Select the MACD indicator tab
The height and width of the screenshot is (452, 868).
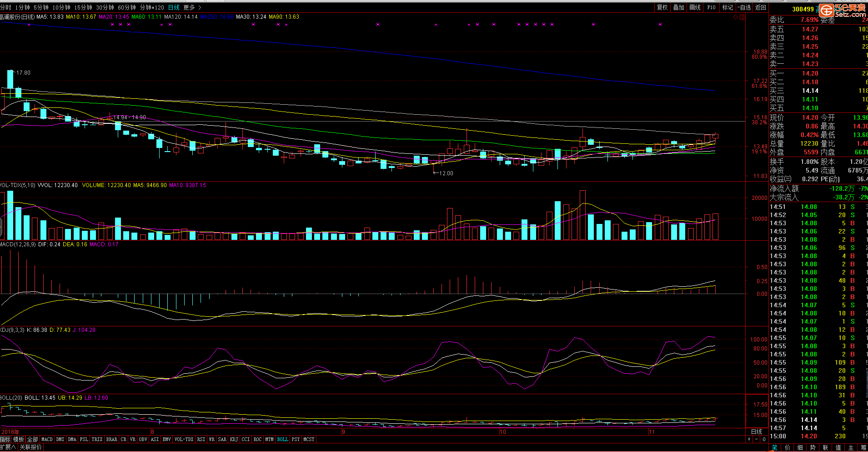[x=47, y=439]
